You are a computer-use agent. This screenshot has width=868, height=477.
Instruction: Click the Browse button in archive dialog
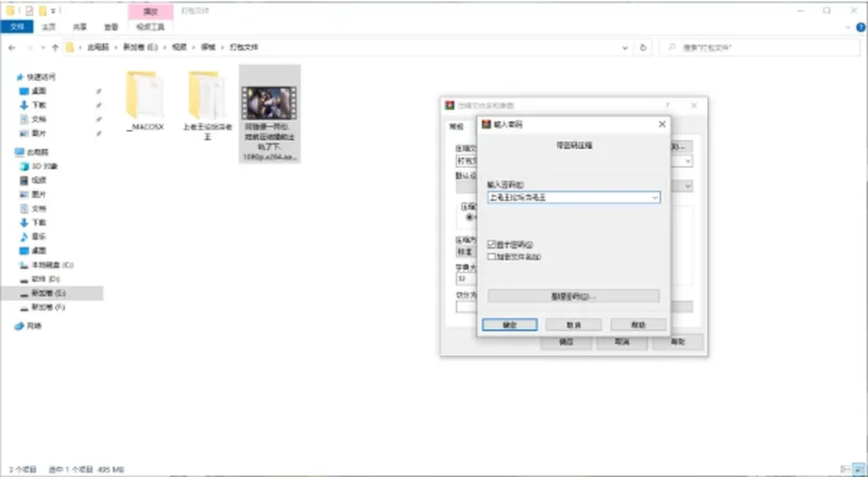click(x=681, y=146)
